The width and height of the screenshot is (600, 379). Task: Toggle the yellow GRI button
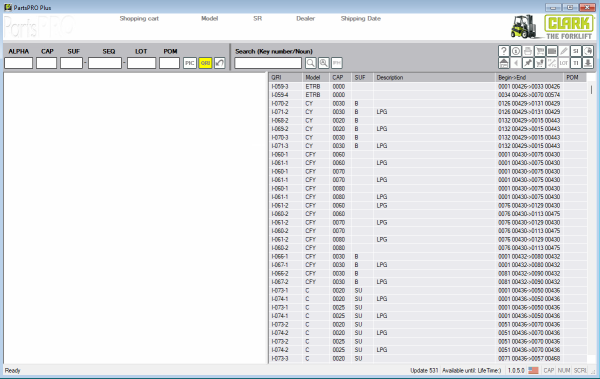205,63
